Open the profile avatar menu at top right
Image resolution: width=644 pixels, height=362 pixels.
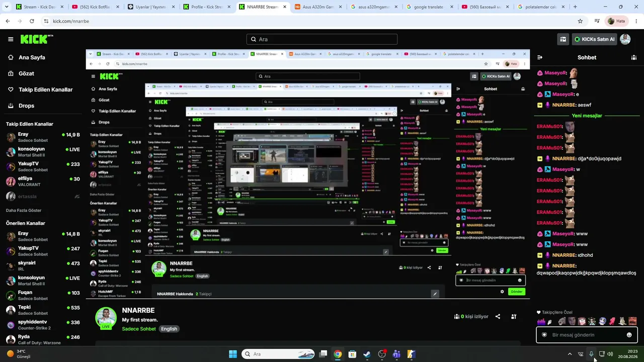coord(625,39)
